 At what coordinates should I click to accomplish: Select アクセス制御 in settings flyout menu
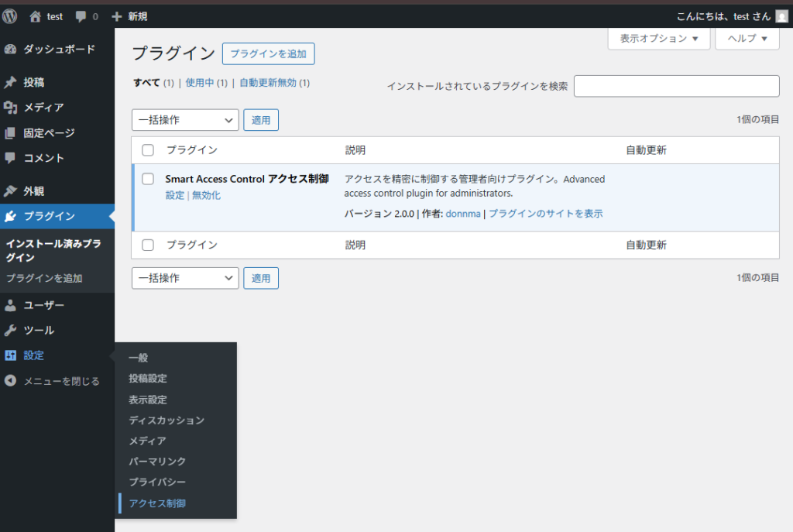pos(157,503)
